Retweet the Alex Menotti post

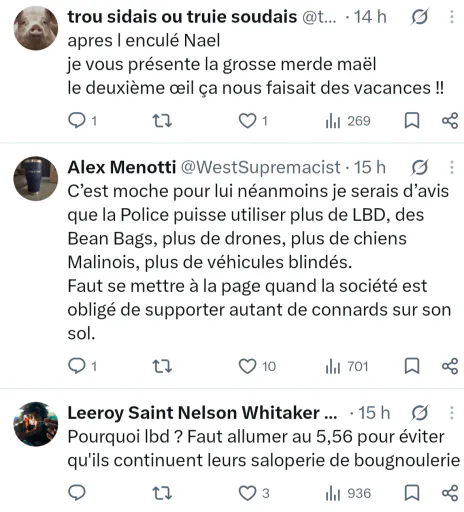162,366
